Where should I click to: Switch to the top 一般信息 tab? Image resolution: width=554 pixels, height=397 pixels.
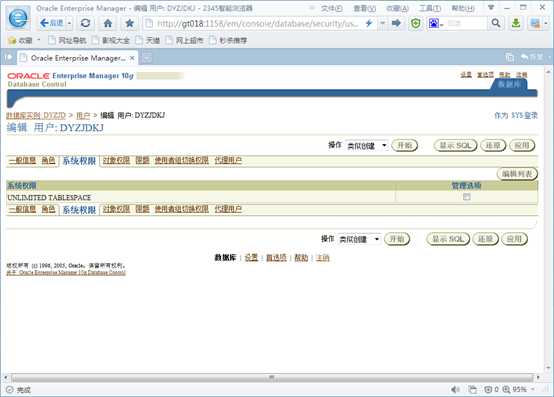click(22, 160)
